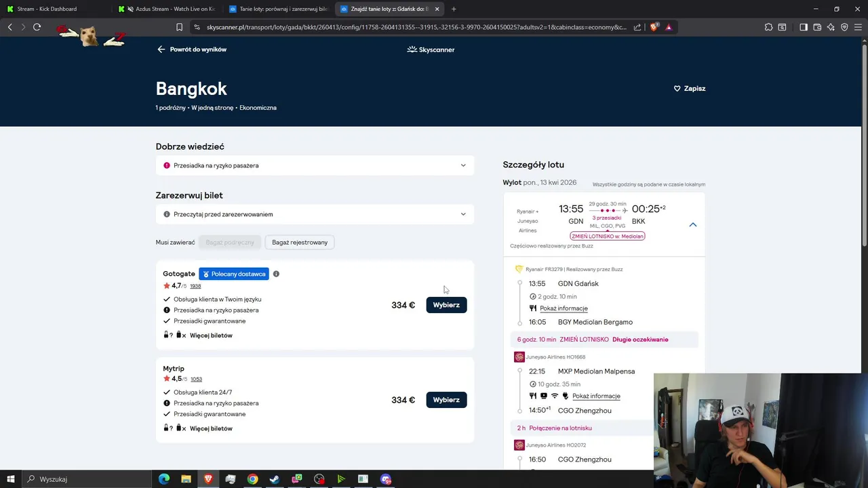
Task: Click Długie oczekiwanie warning text
Action: tap(640, 340)
